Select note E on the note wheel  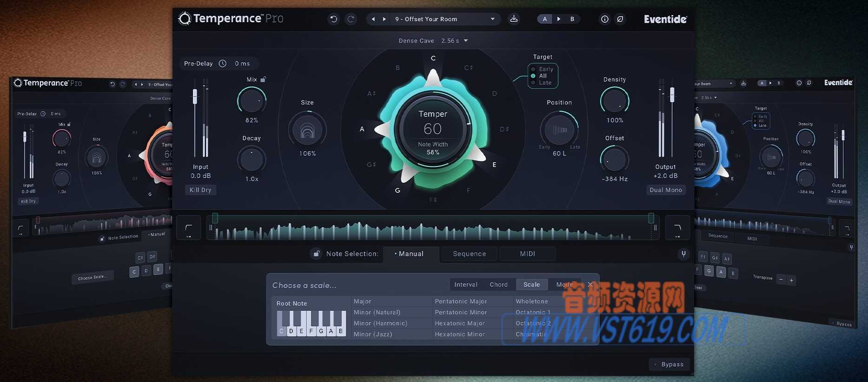(x=494, y=165)
